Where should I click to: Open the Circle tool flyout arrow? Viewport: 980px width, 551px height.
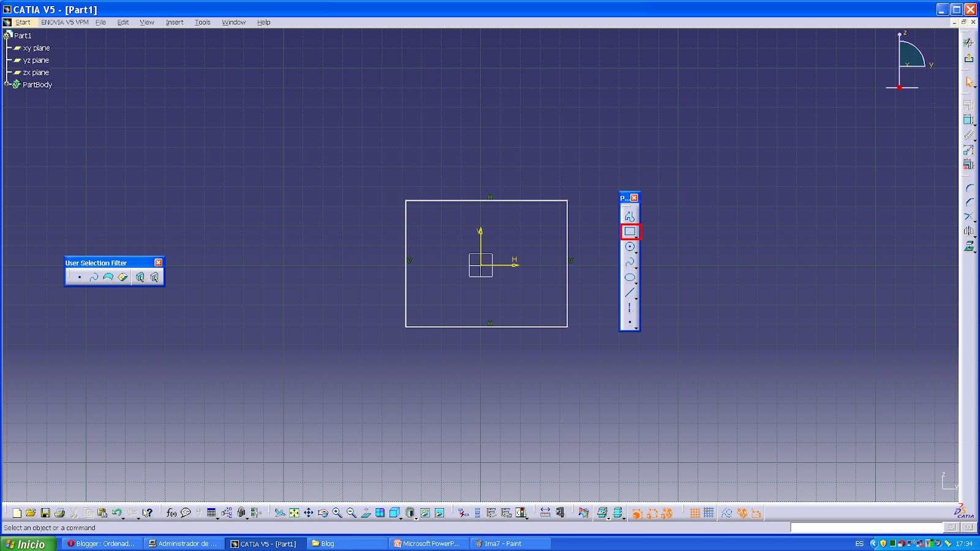(x=637, y=253)
